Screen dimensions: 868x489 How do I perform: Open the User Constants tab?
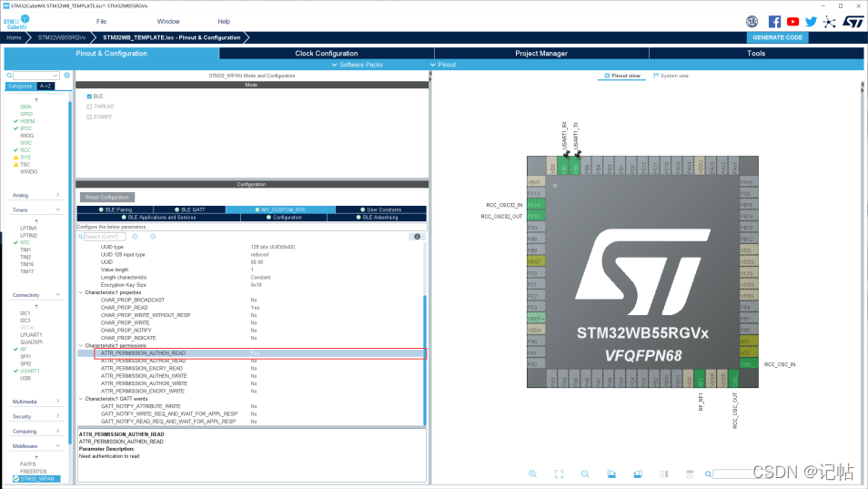pyautogui.click(x=381, y=209)
